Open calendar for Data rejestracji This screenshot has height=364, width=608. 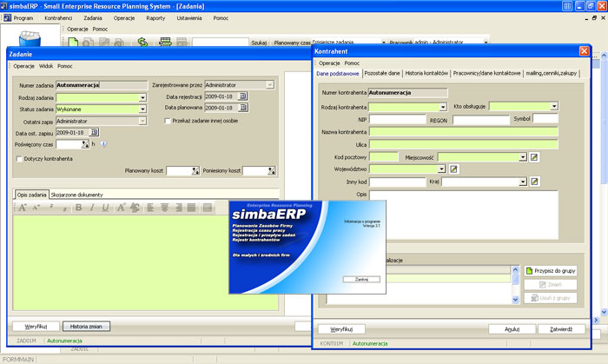point(243,96)
